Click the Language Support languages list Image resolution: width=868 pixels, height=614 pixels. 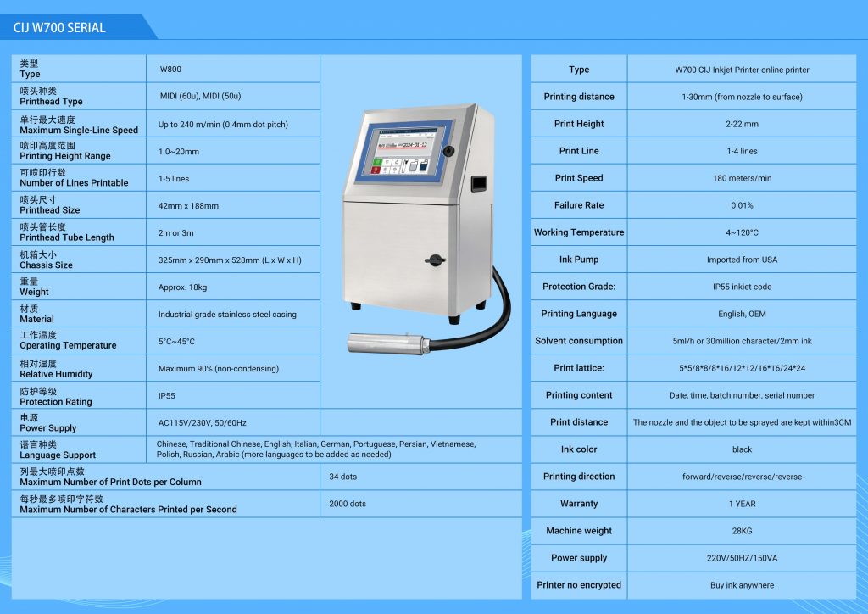pyautogui.click(x=315, y=449)
